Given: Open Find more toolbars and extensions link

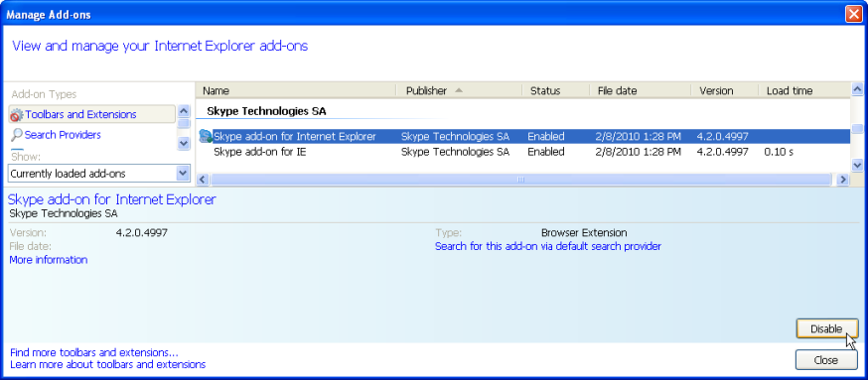Looking at the screenshot, I should click(94, 352).
